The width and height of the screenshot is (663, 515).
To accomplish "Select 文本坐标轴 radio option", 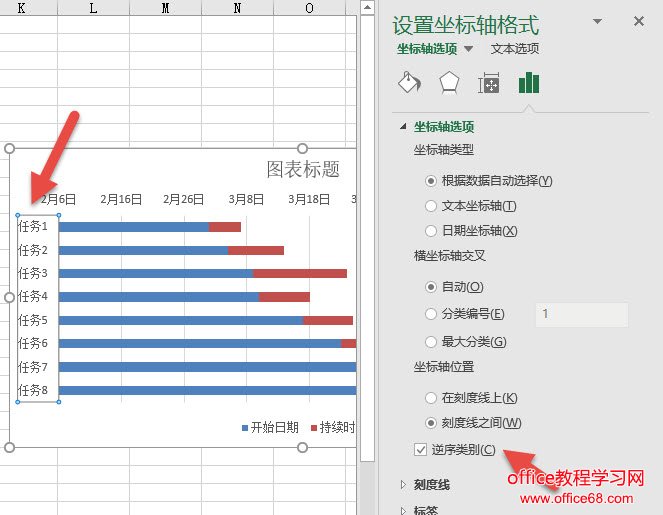I will point(431,206).
